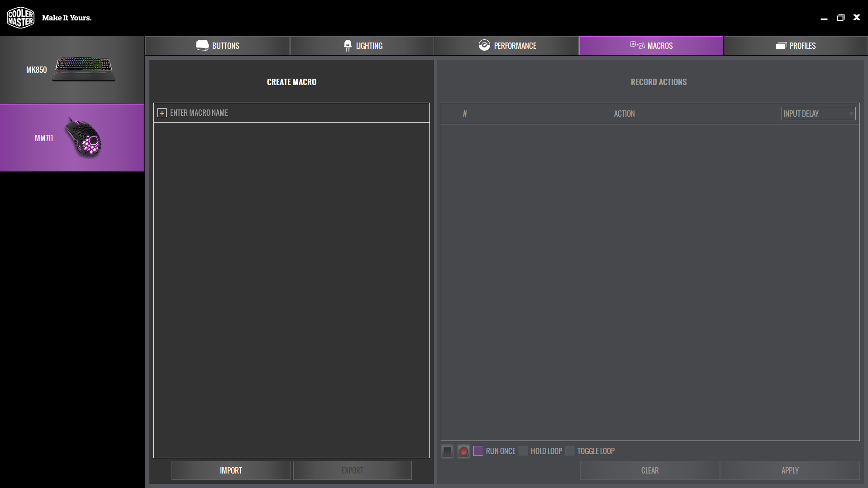Viewport: 868px width, 488px height.
Task: Select the MK850 keyboard device
Action: pos(72,70)
